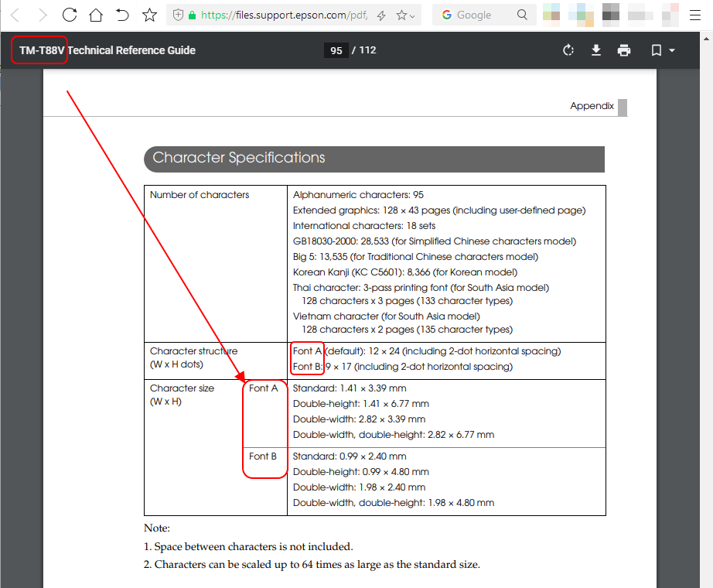
Task: Click 'Standard: 0.99 × 2.40 mm' text
Action: (350, 456)
